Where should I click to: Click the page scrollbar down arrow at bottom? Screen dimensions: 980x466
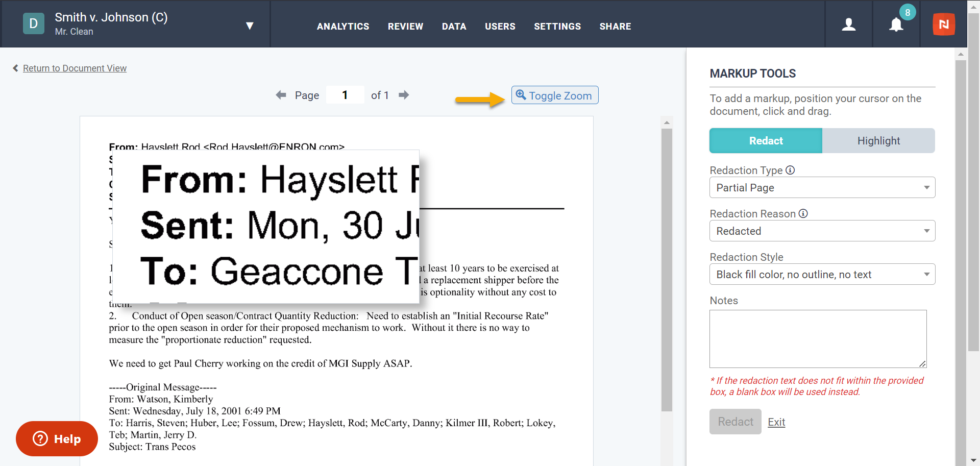pos(974,460)
